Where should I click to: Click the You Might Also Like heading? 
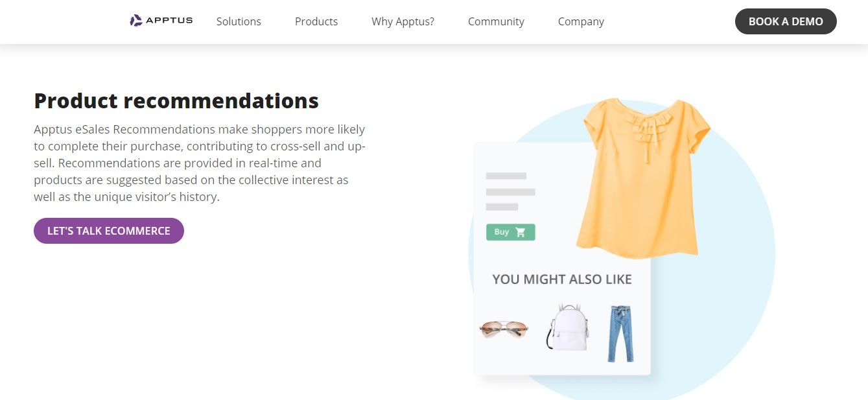[561, 279]
